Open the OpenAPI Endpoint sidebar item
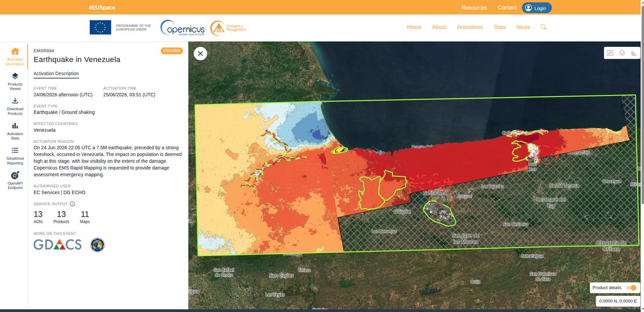Screen dimensions: 644x312 coord(15,180)
